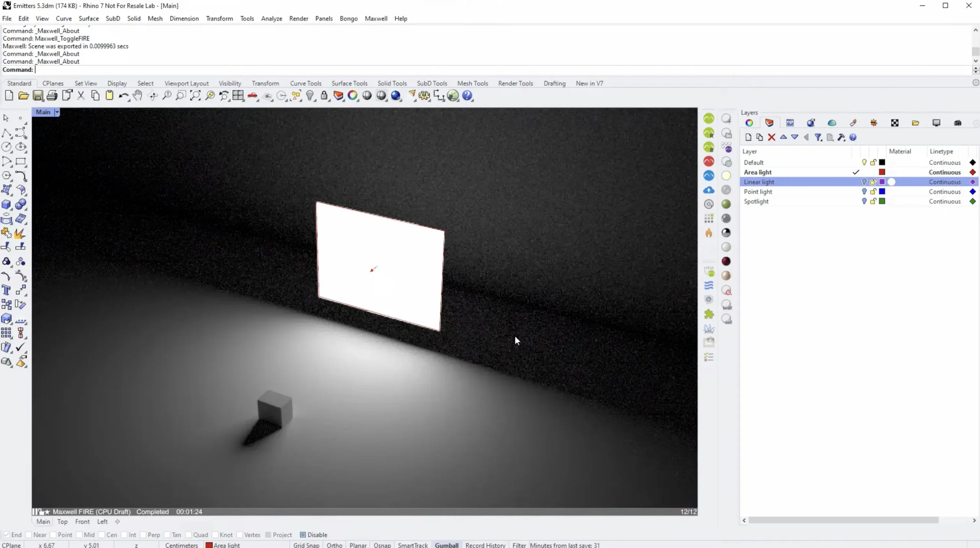Click the red X delete layer icon
This screenshot has width=980, height=548.
tap(771, 137)
